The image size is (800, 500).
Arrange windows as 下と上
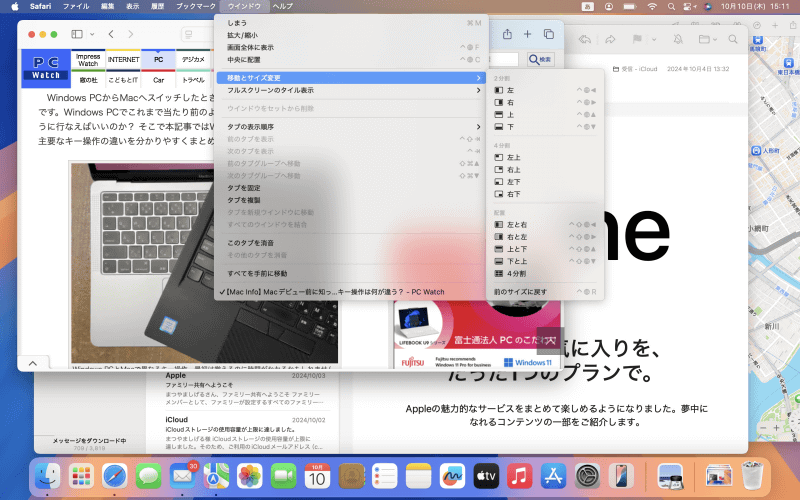tap(545, 261)
